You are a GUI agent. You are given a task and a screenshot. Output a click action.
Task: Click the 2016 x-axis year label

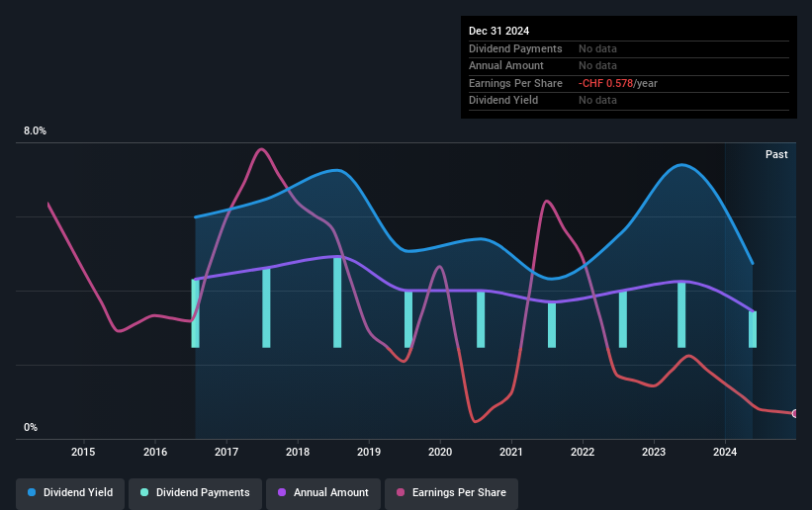(x=155, y=452)
